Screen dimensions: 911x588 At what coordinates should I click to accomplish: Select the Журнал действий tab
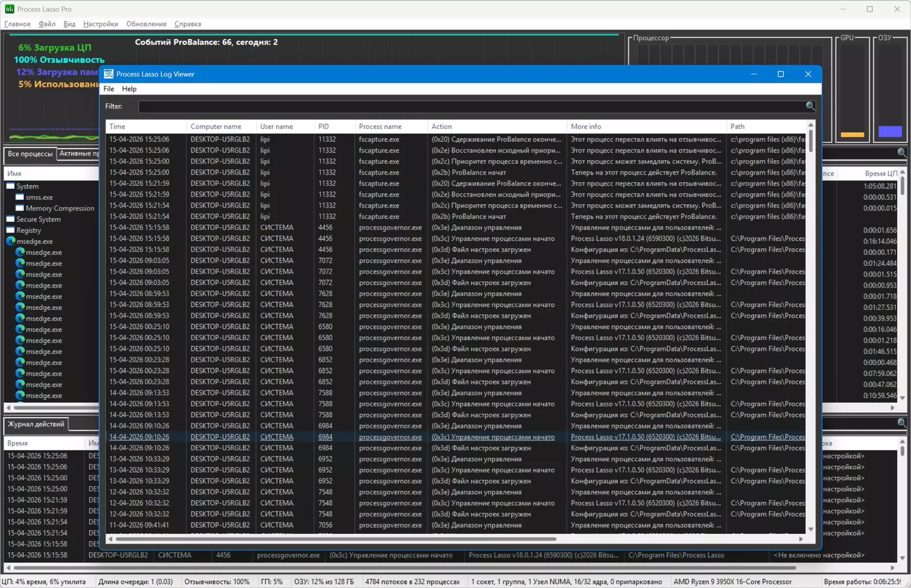tap(36, 424)
